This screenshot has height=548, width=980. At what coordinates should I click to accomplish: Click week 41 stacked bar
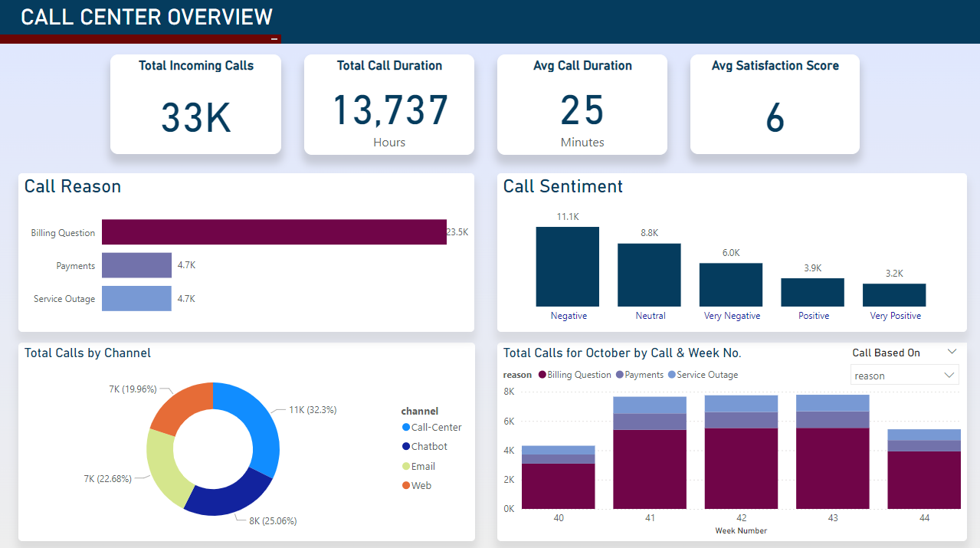(650, 453)
